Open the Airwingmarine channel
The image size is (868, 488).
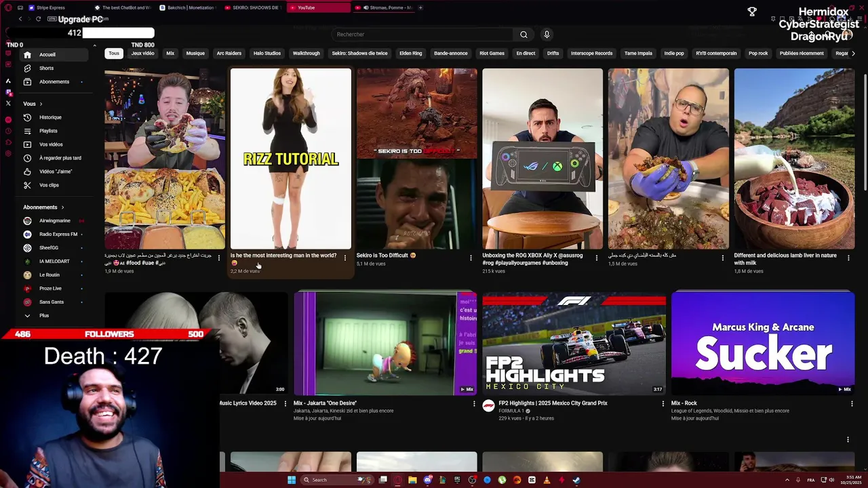coord(54,220)
